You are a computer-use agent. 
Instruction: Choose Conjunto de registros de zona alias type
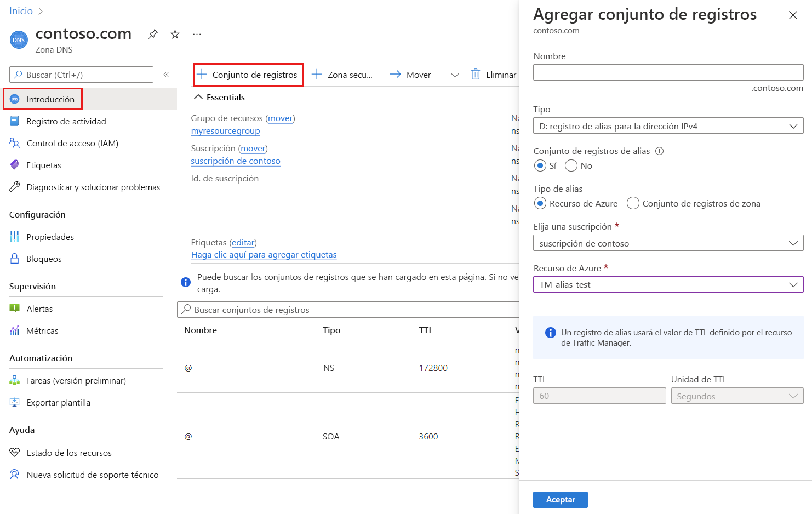click(633, 203)
